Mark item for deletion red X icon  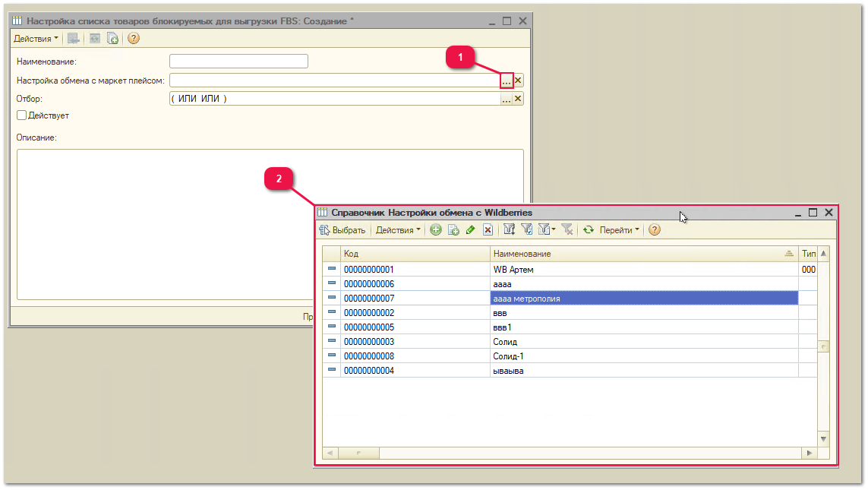488,229
